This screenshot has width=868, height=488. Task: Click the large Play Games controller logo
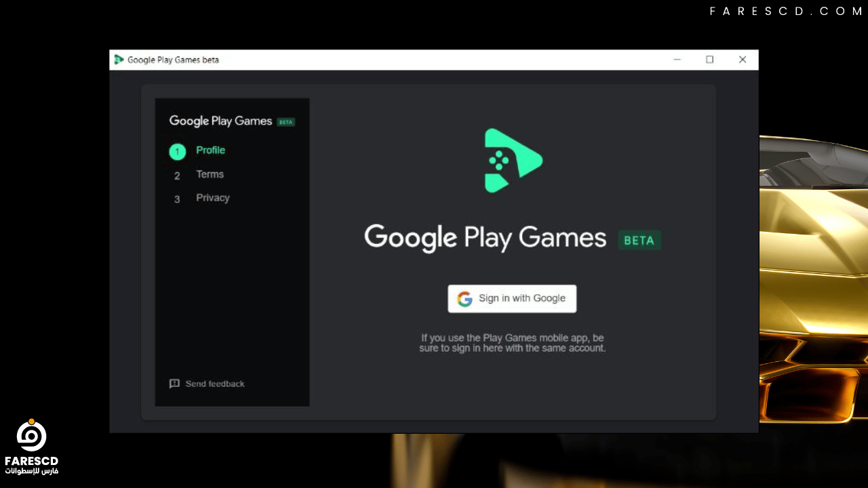tap(513, 161)
